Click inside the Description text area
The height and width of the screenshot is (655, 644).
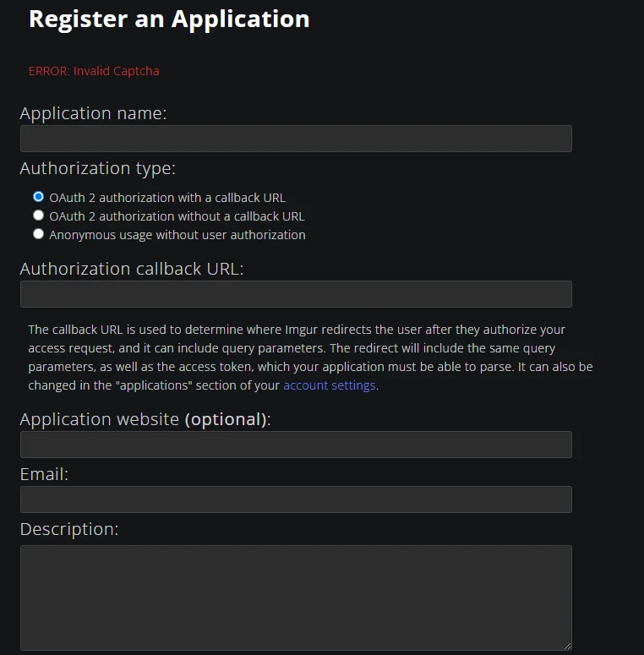coord(296,598)
